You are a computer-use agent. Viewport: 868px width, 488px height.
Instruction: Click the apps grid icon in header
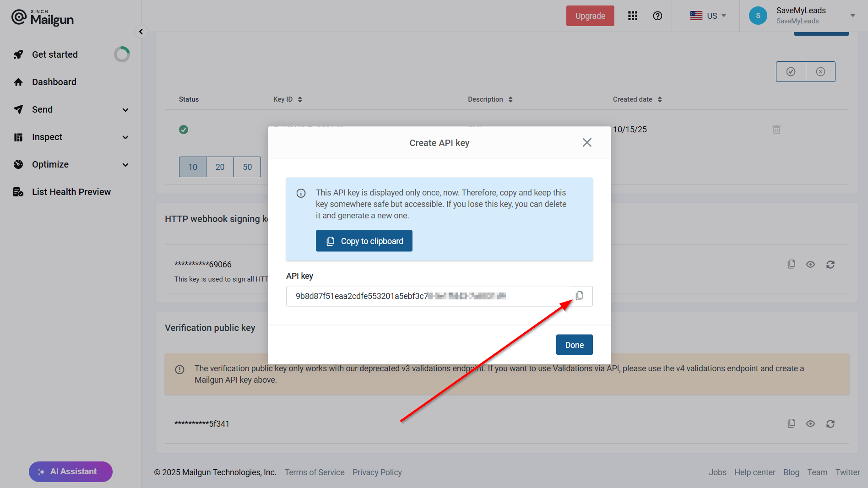point(633,16)
